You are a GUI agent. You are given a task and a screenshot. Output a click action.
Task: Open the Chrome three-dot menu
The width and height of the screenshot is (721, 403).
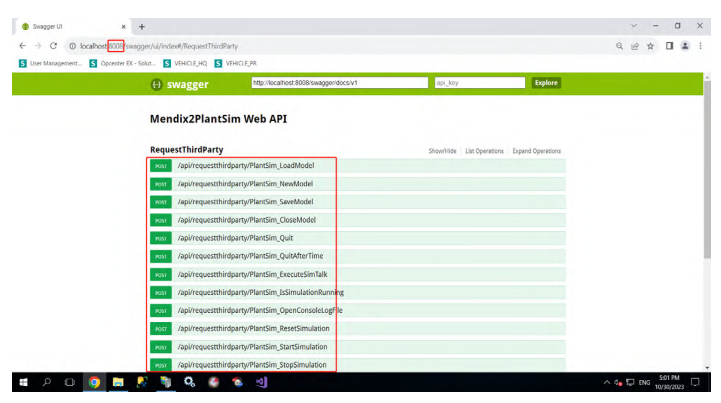pos(700,46)
